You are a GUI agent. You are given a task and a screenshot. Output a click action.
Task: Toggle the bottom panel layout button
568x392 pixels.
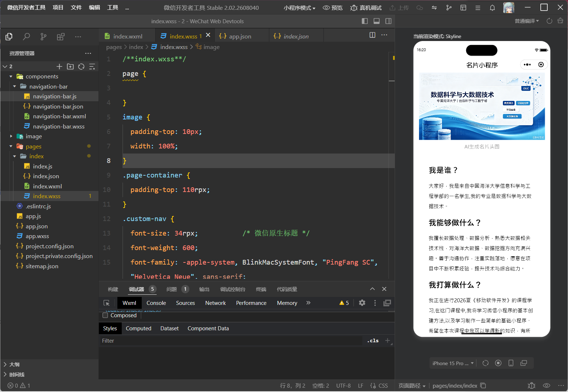pyautogui.click(x=377, y=21)
